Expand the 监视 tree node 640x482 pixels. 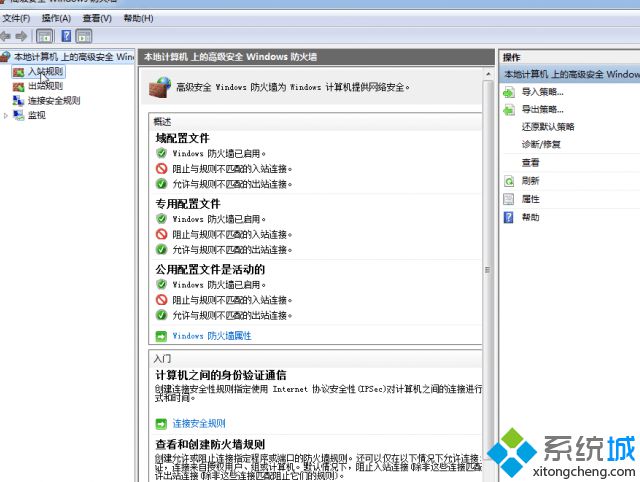pos(6,116)
